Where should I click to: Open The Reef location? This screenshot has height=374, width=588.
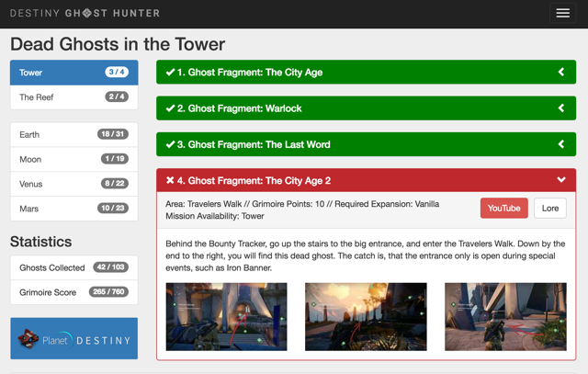(x=73, y=97)
